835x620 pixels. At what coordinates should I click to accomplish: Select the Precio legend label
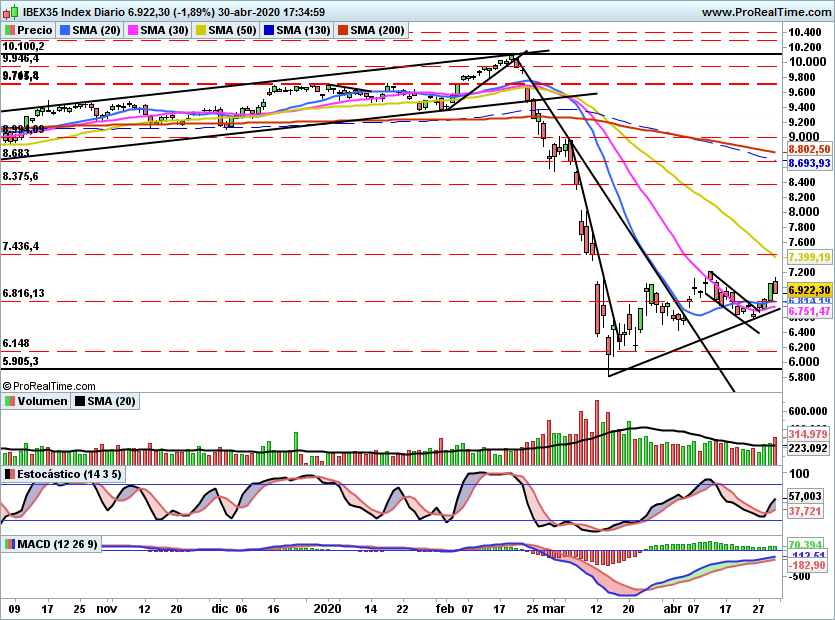point(35,30)
